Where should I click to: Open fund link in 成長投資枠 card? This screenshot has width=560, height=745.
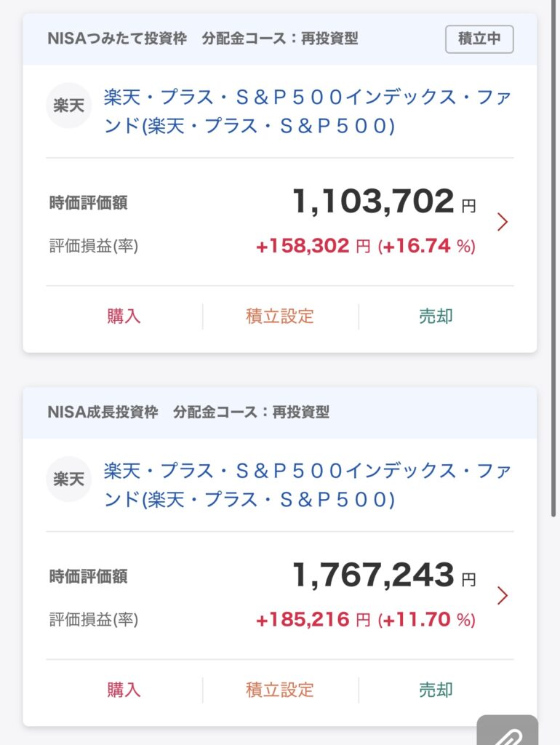[308, 485]
